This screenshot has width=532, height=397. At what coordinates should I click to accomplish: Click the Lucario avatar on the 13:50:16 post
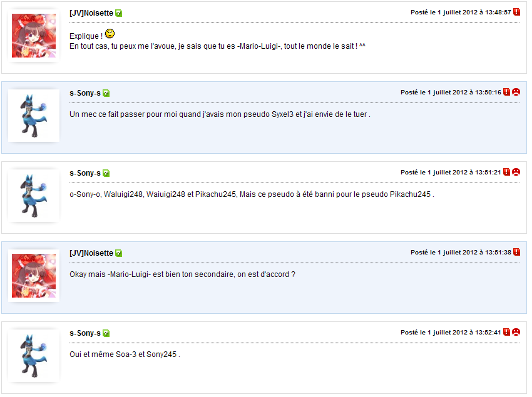(x=34, y=116)
